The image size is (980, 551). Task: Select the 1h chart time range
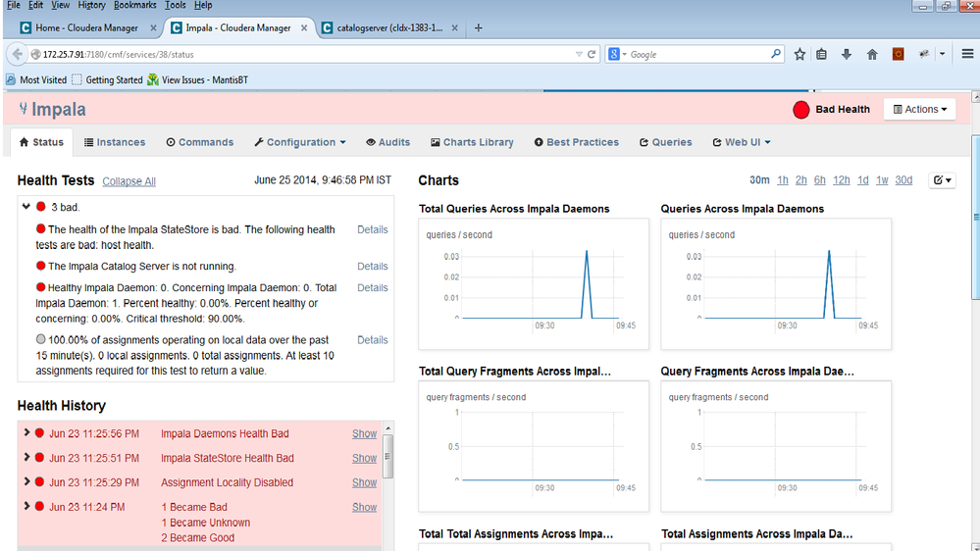pyautogui.click(x=782, y=180)
